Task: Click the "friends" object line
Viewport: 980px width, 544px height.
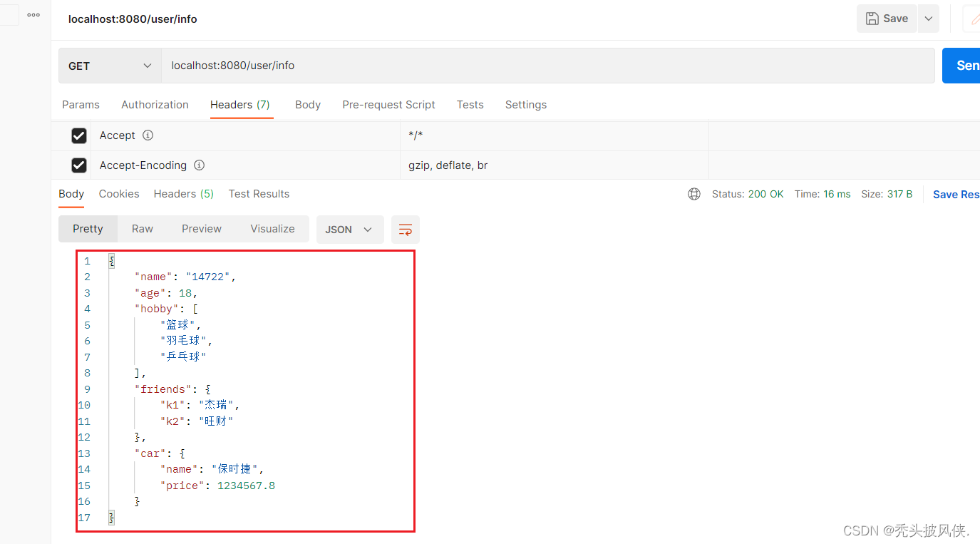Action: point(172,389)
